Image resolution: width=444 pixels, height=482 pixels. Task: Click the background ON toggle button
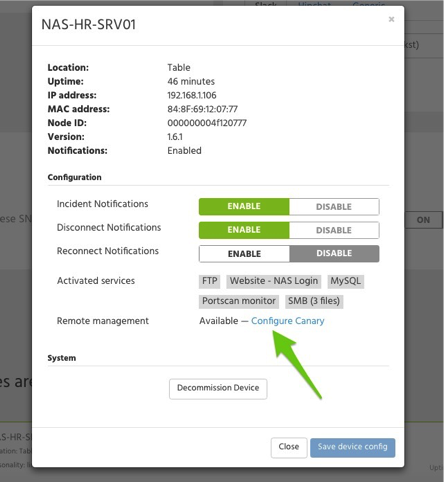click(x=423, y=220)
